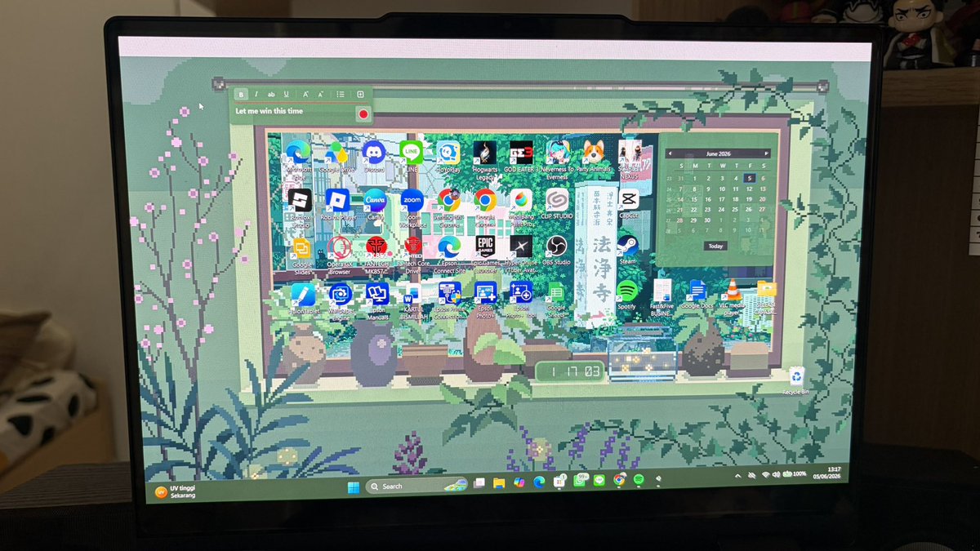This screenshot has width=980, height=551.
Task: Go to next month in calendar widget
Action: coord(766,153)
